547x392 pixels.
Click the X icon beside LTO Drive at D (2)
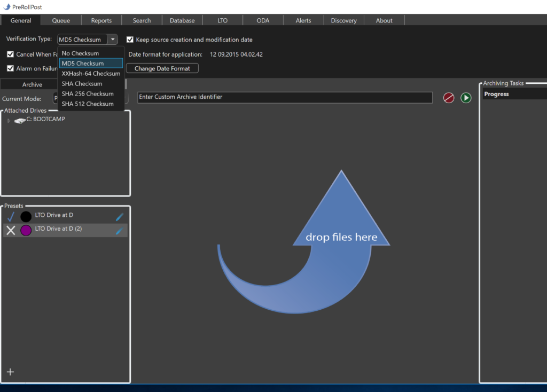[x=10, y=230]
